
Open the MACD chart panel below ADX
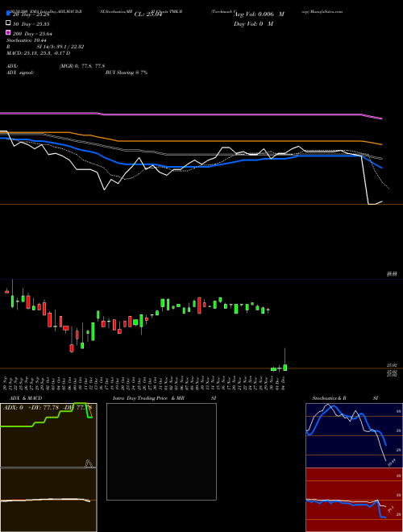[x=48, y=500]
